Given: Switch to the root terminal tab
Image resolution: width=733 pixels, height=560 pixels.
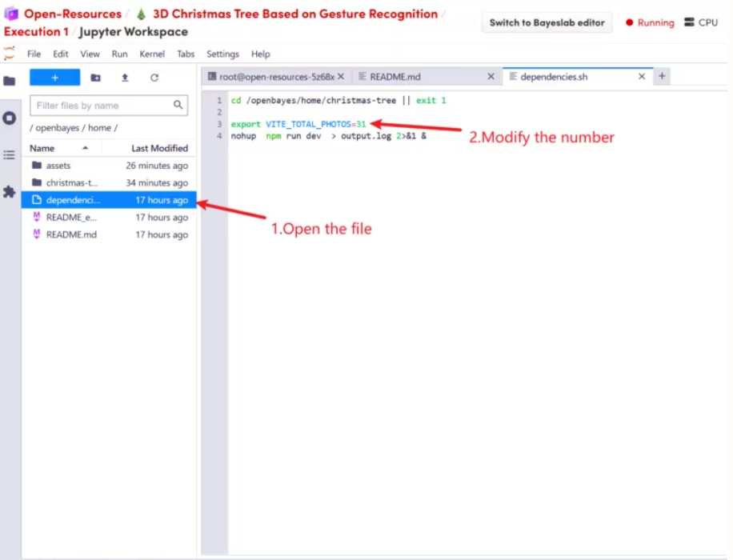Looking at the screenshot, I should 271,77.
